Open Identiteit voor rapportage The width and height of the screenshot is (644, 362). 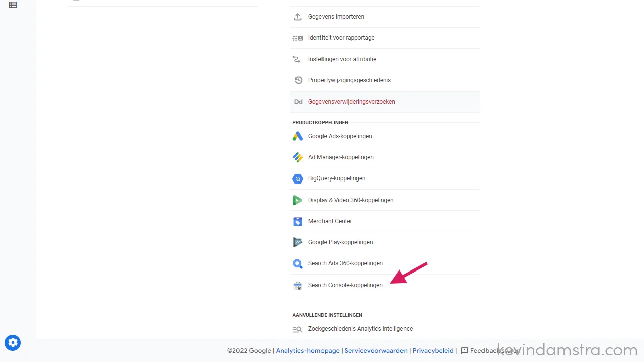click(385, 38)
